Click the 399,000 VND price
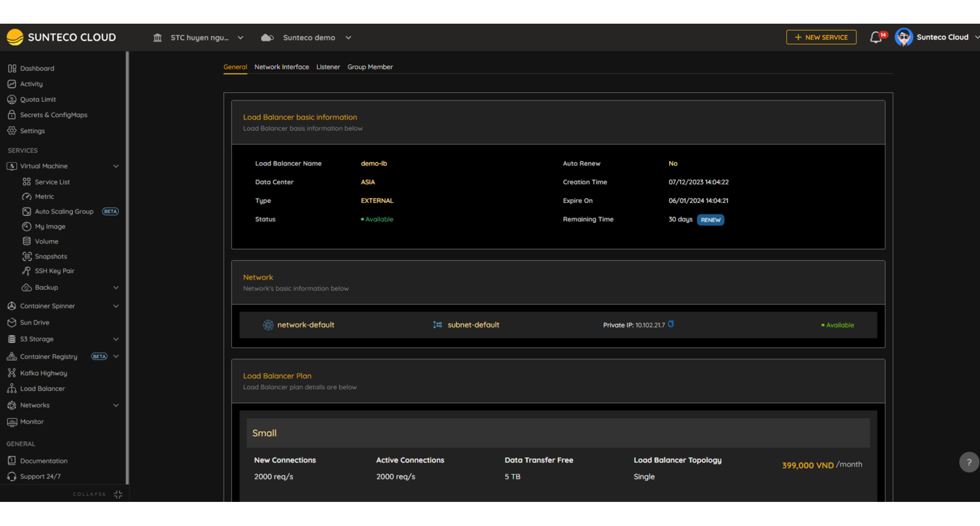The image size is (980, 526). coord(808,465)
